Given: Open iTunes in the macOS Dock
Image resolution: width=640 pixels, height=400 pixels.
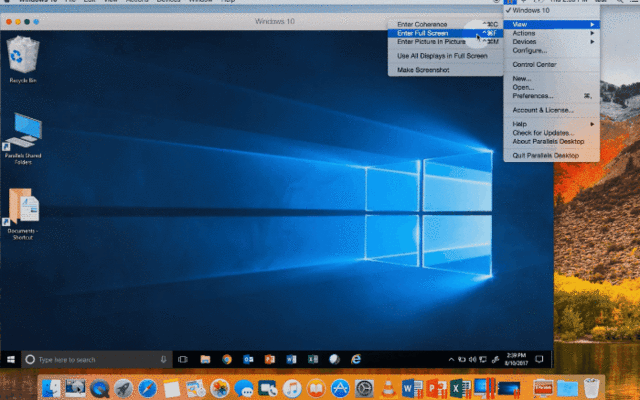Looking at the screenshot, I should point(292,388).
